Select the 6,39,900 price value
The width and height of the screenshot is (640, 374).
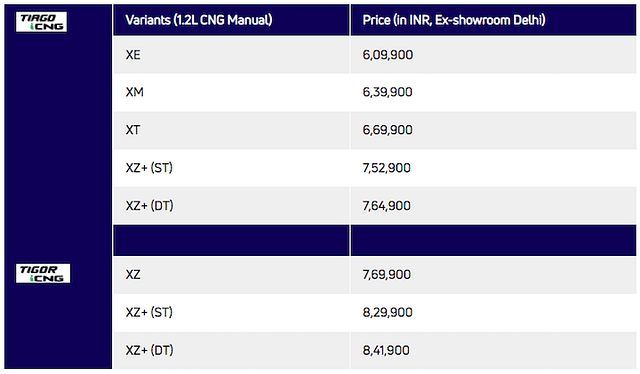click(x=387, y=92)
